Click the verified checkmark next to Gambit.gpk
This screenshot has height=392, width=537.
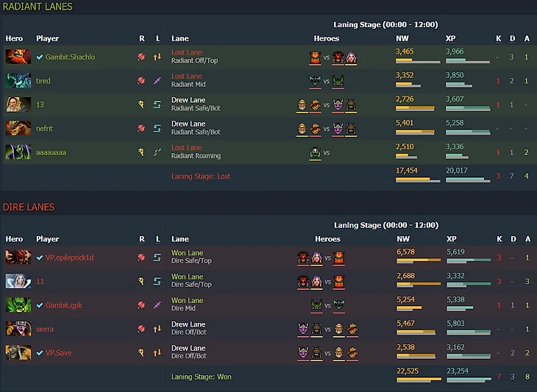coord(40,305)
